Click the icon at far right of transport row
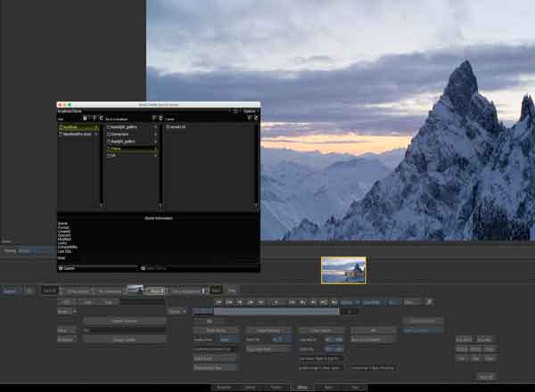 click(x=429, y=302)
